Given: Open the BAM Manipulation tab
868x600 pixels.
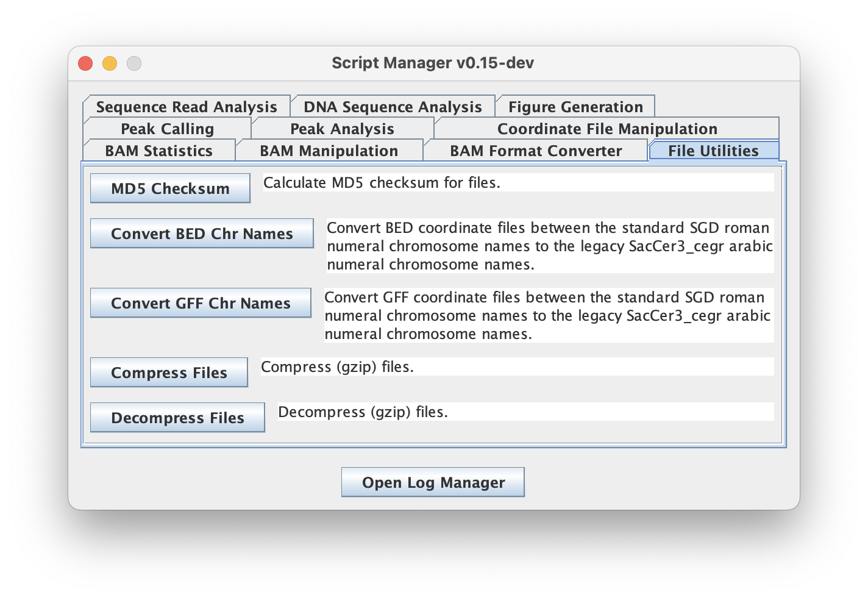Looking at the screenshot, I should pyautogui.click(x=329, y=151).
